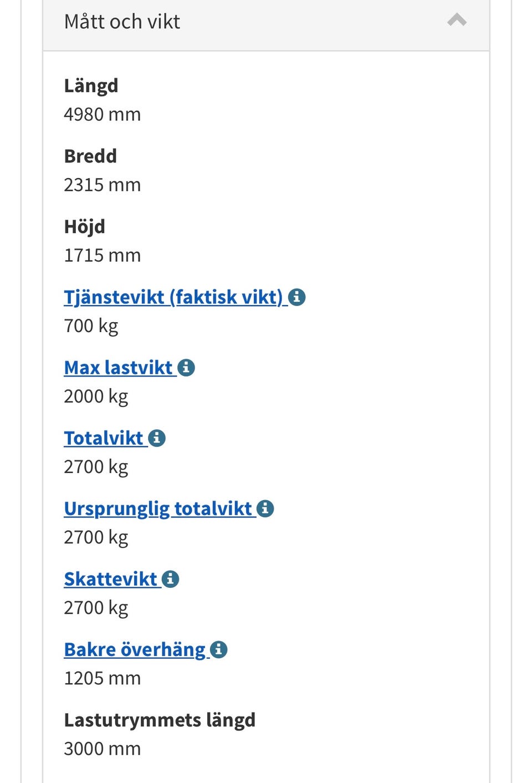
Task: Follow the Bakre överhäng link
Action: pyautogui.click(x=135, y=649)
